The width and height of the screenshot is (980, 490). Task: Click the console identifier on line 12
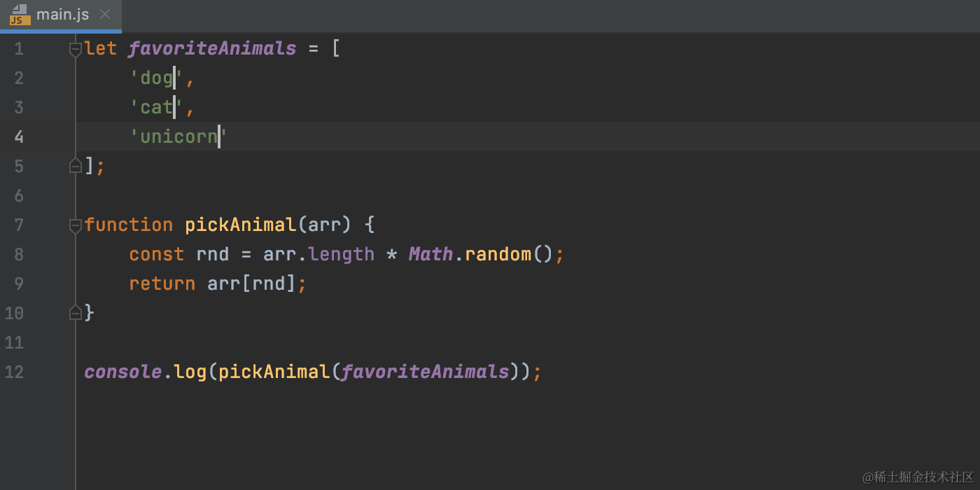(122, 371)
